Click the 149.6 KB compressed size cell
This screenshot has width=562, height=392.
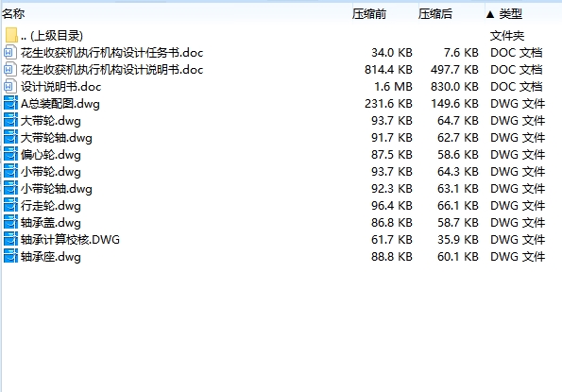(x=454, y=104)
